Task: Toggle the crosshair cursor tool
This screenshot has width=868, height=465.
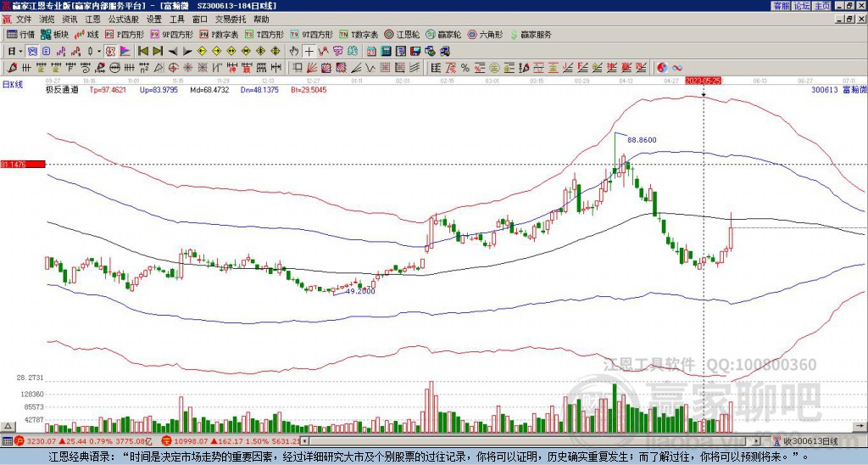Action: point(309,52)
